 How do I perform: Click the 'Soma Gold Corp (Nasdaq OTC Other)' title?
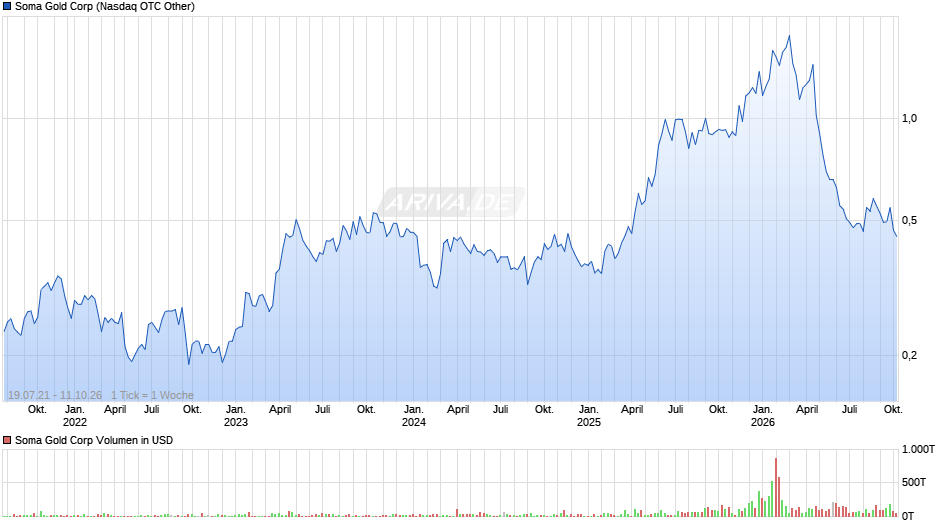[x=105, y=7]
